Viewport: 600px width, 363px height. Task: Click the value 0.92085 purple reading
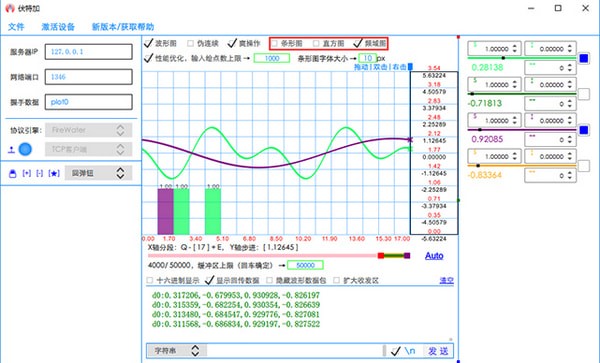(487, 139)
